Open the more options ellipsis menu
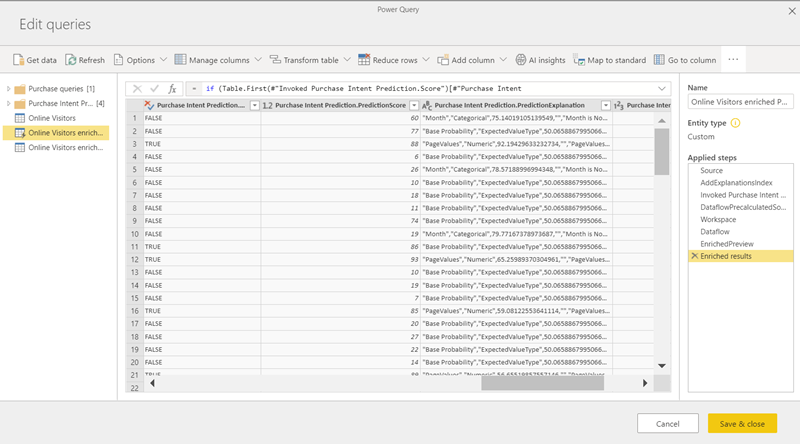 point(733,60)
